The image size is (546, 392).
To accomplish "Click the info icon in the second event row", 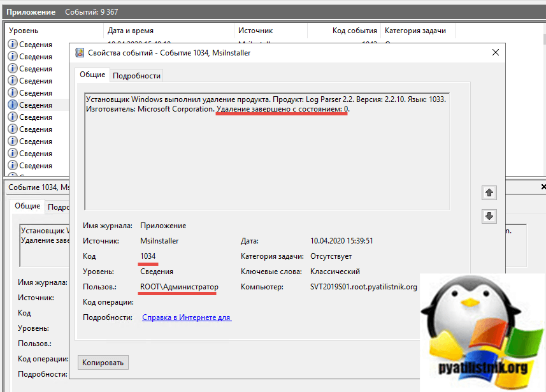I will (12, 56).
